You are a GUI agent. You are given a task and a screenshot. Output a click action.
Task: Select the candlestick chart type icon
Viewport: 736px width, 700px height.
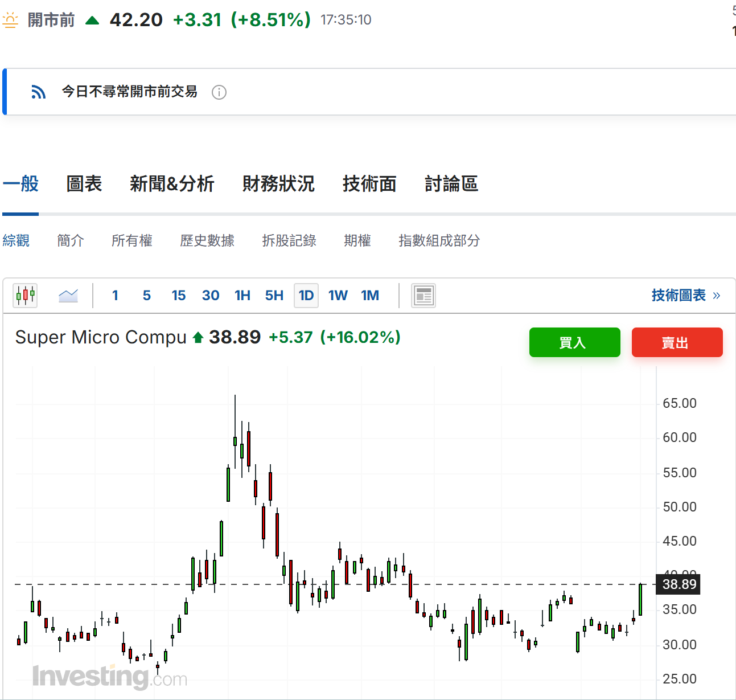click(25, 296)
